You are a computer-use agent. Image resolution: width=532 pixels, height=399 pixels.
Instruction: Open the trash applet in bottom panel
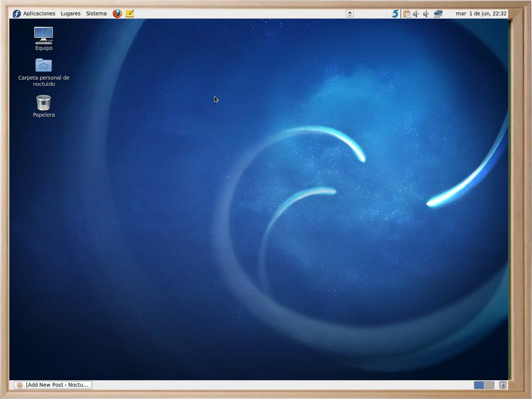click(503, 385)
